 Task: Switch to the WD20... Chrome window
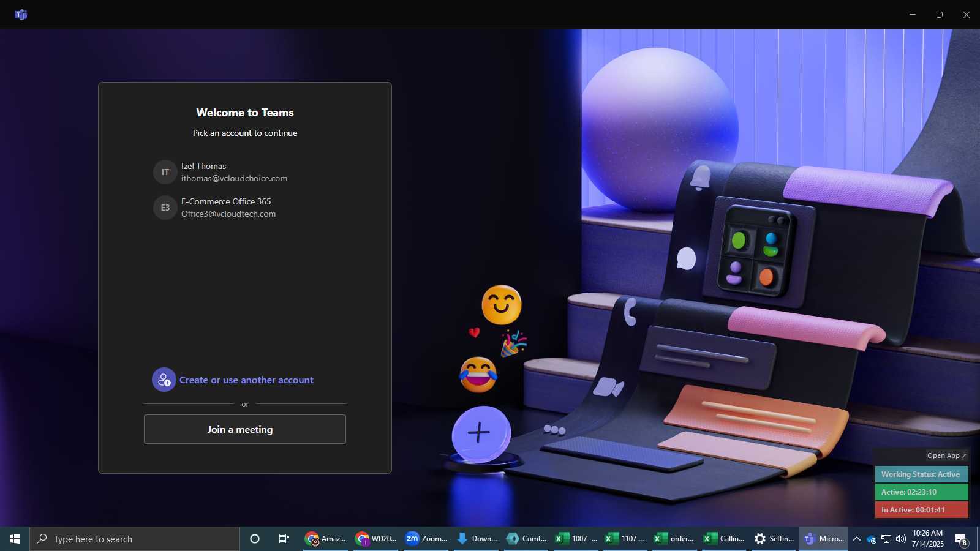(x=375, y=539)
